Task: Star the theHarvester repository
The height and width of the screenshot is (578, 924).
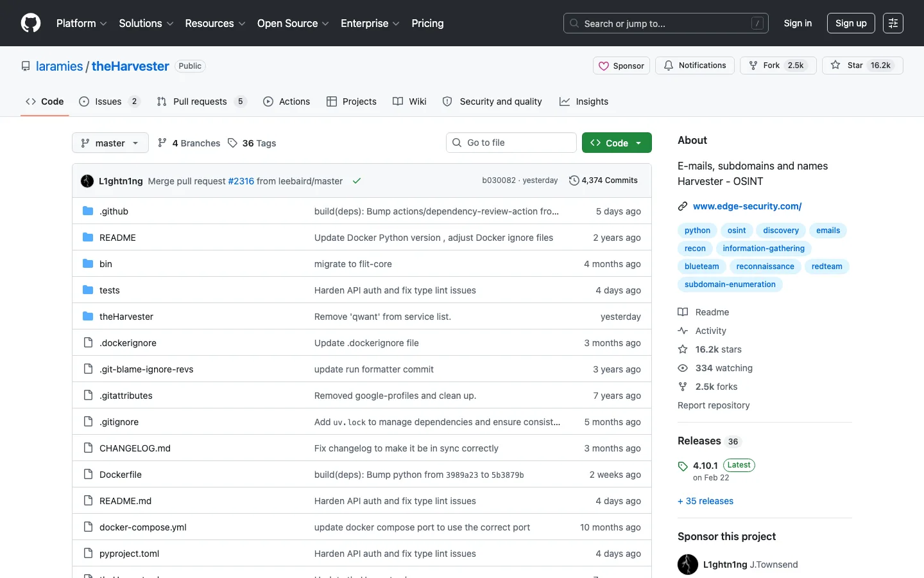Action: 862,66
